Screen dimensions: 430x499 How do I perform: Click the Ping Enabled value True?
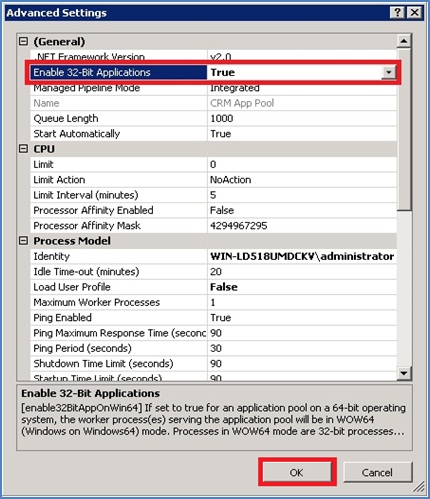[x=221, y=318]
